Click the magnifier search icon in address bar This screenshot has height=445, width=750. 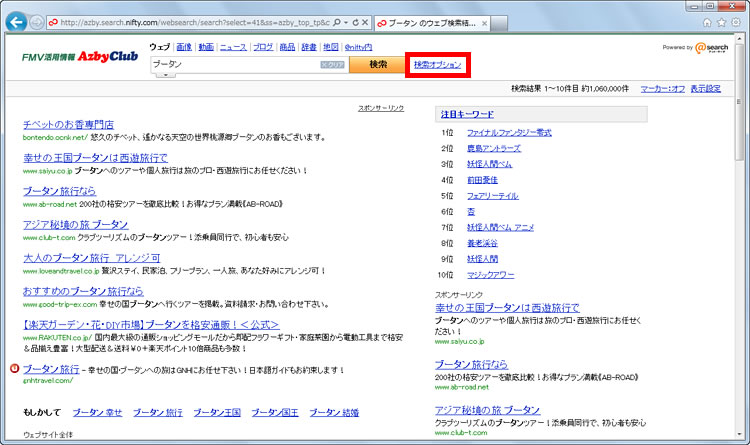[x=337, y=22]
